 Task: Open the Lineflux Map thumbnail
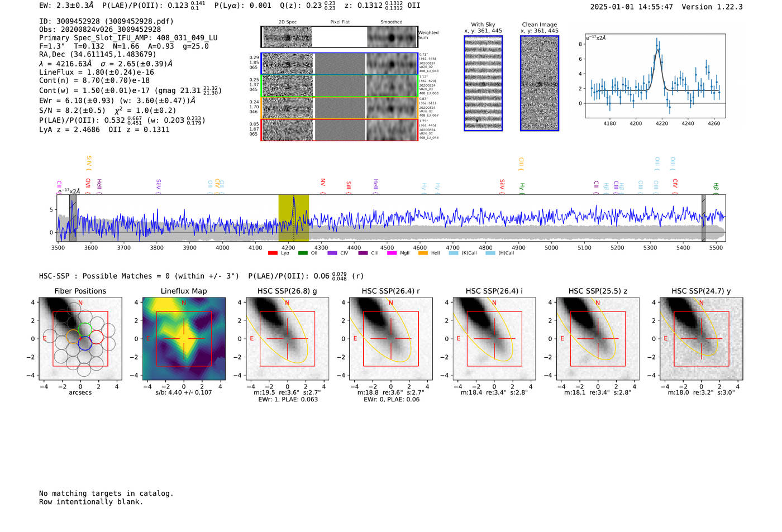(x=184, y=338)
